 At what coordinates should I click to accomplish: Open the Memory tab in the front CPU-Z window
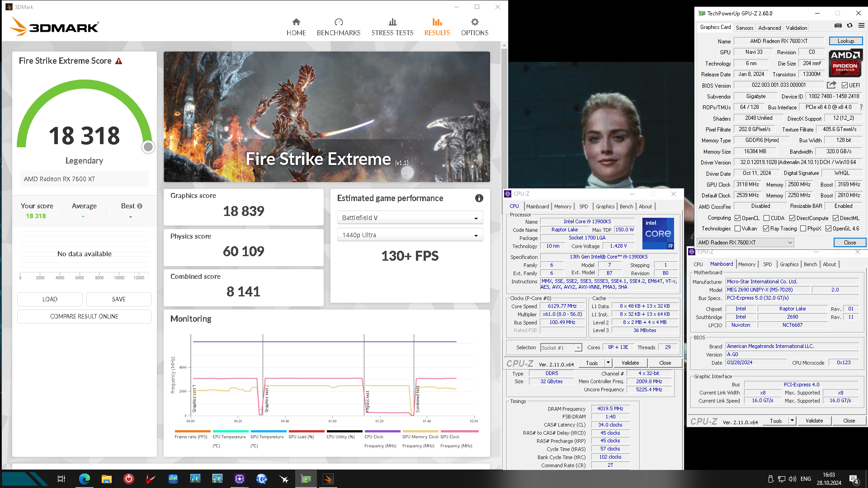[x=563, y=206]
